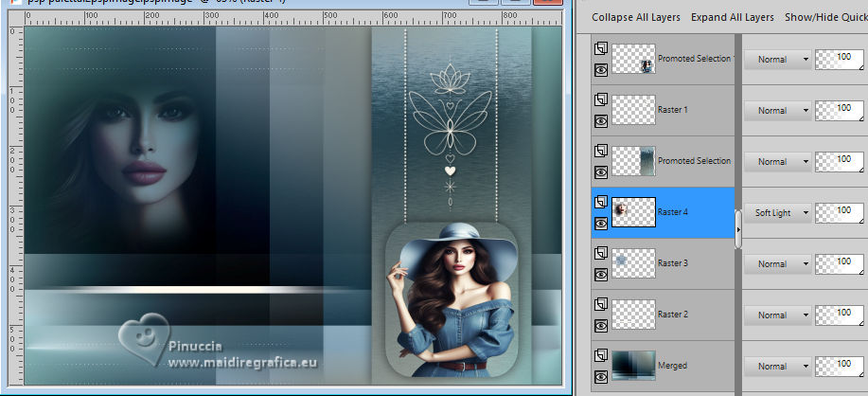
Task: Click the layers panel splitter arrow handle
Action: [738, 228]
